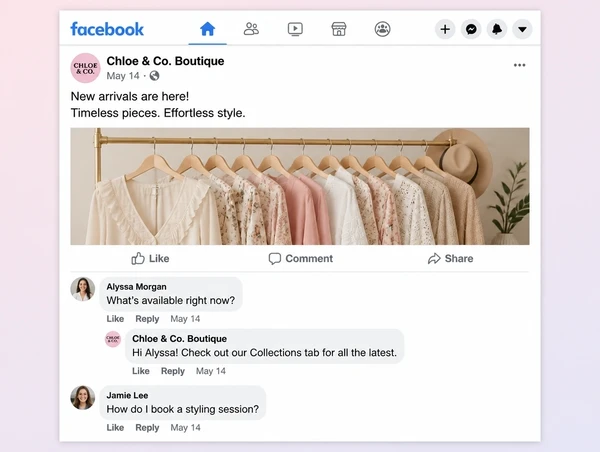Viewport: 600px width, 452px height.
Task: Open the Friends tab icon
Action: coord(251,29)
